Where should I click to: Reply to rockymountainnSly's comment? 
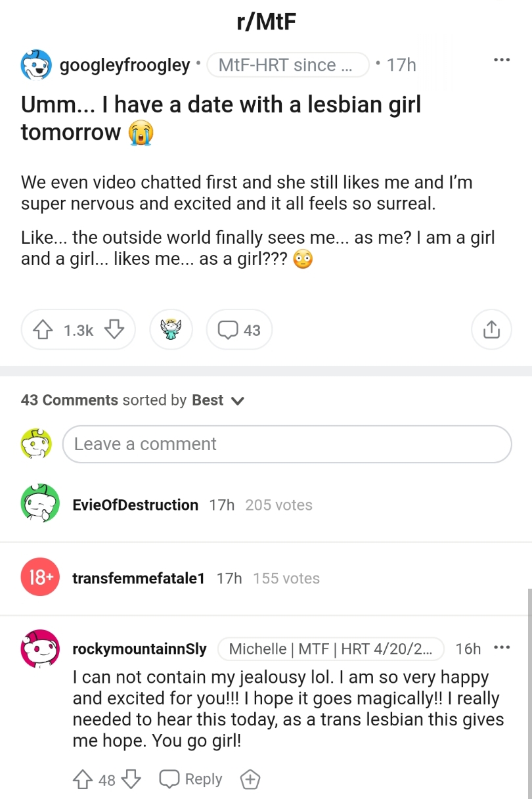(191, 779)
